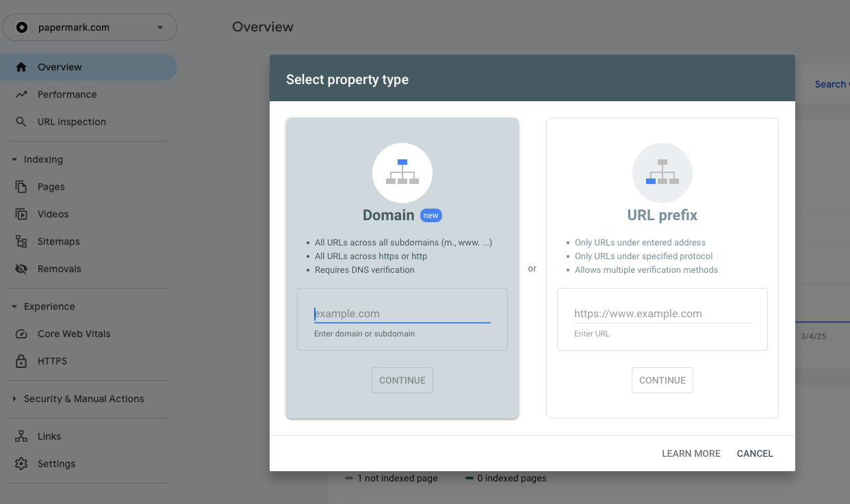This screenshot has width=850, height=504.
Task: Click the HTTPS padlock icon
Action: click(x=21, y=361)
